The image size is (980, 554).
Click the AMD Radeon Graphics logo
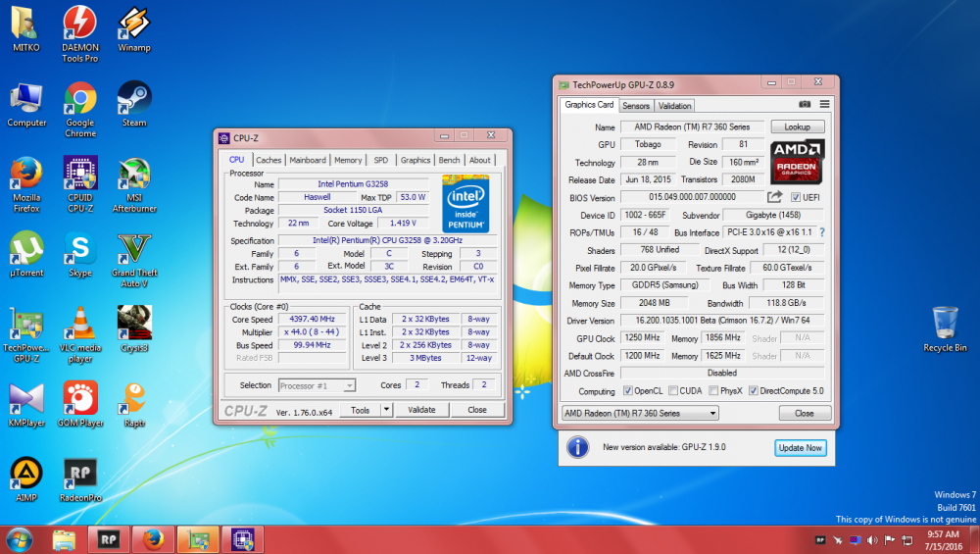[797, 162]
